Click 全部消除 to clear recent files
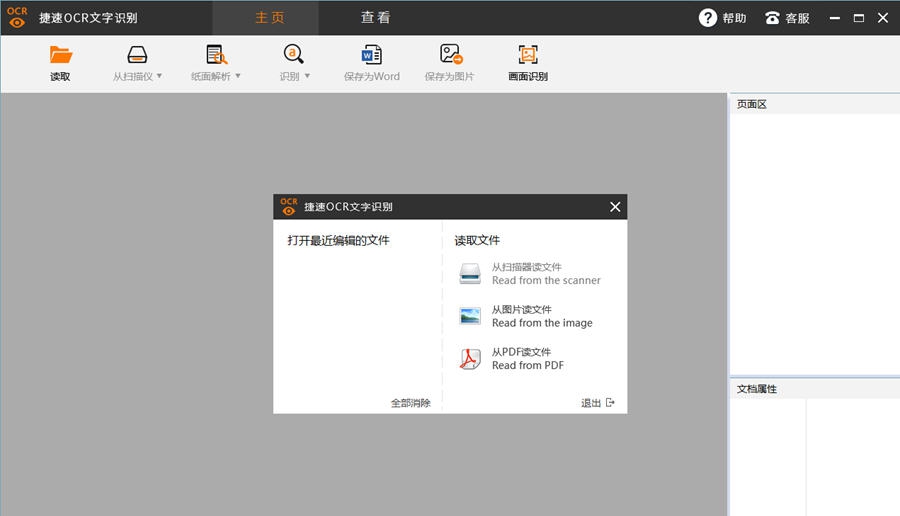The image size is (900, 516). pyautogui.click(x=410, y=403)
